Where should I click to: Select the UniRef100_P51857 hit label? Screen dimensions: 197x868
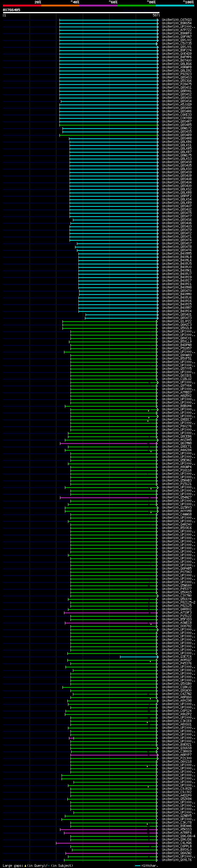click(x=177, y=349)
